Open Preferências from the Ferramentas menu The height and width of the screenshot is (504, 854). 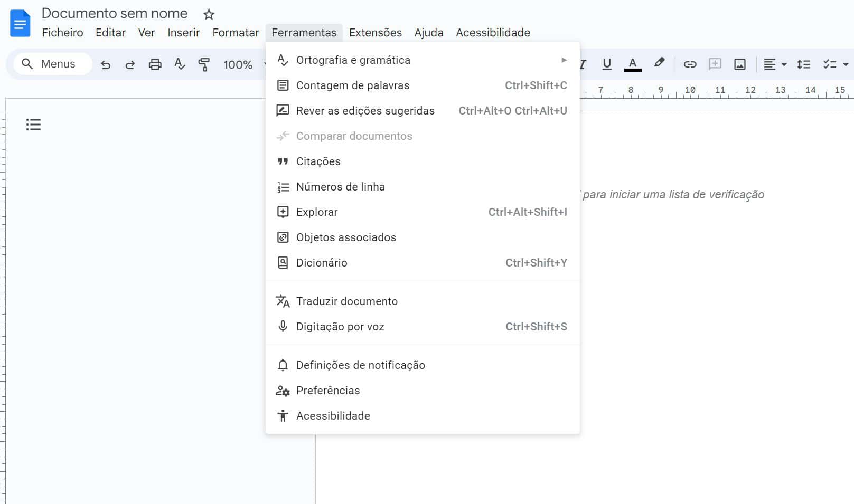coord(329,391)
